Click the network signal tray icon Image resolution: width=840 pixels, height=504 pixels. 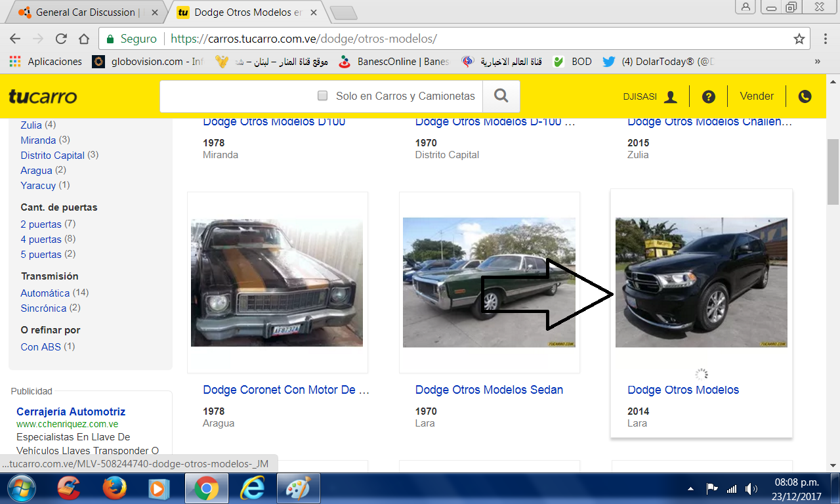[x=732, y=489]
